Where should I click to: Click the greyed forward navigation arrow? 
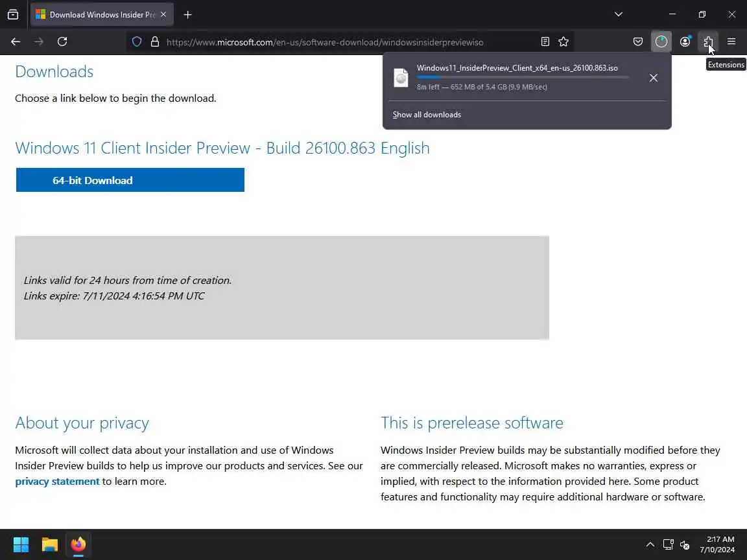click(x=39, y=42)
